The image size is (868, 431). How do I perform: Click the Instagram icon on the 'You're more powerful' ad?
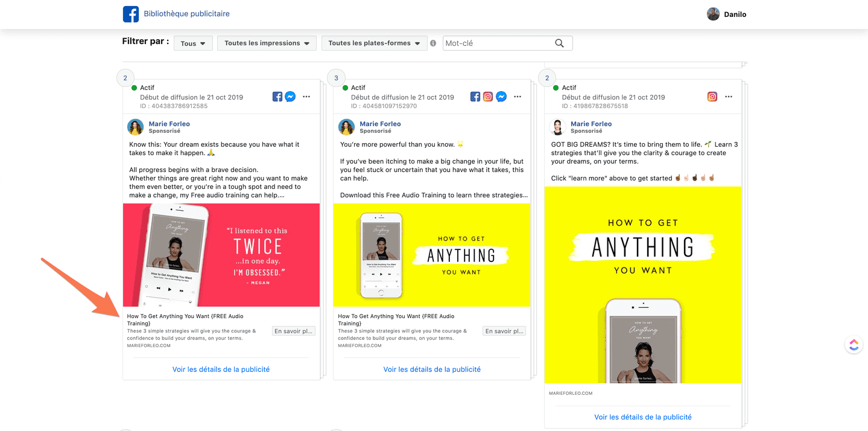coord(488,97)
